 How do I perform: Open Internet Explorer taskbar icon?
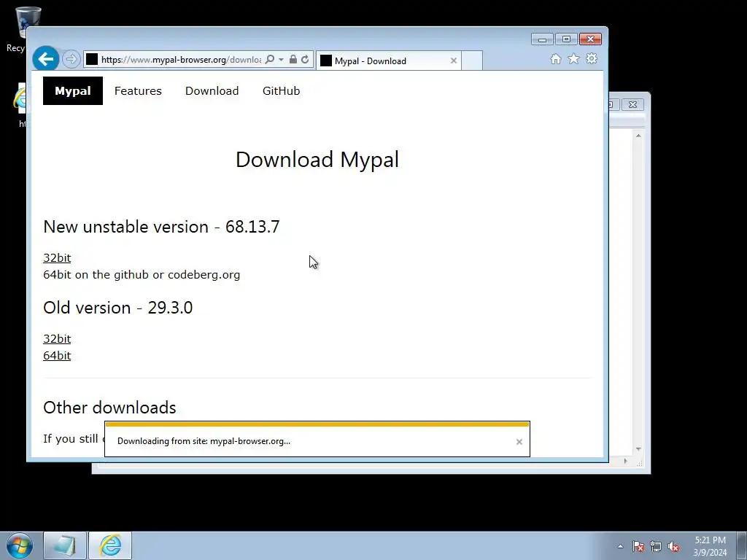coord(110,545)
